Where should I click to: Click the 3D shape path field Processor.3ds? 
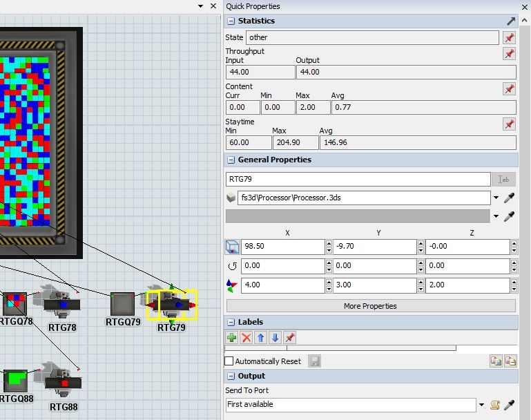364,198
